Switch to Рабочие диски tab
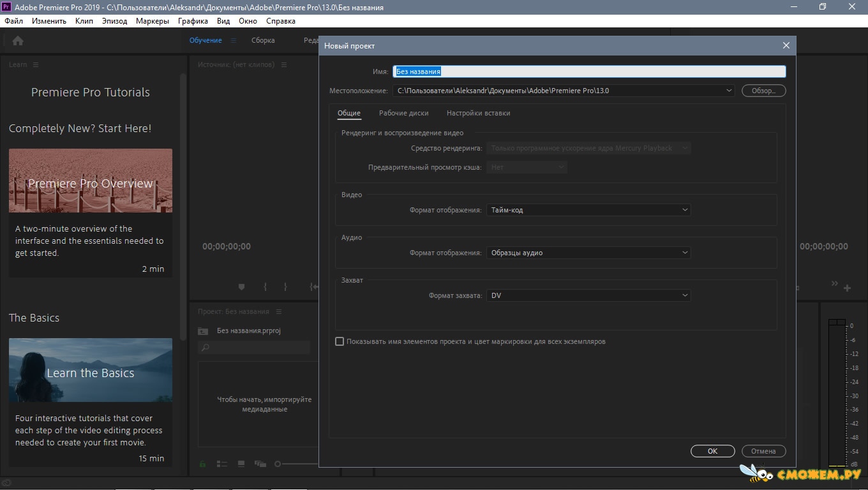The height and width of the screenshot is (490, 868). (403, 113)
